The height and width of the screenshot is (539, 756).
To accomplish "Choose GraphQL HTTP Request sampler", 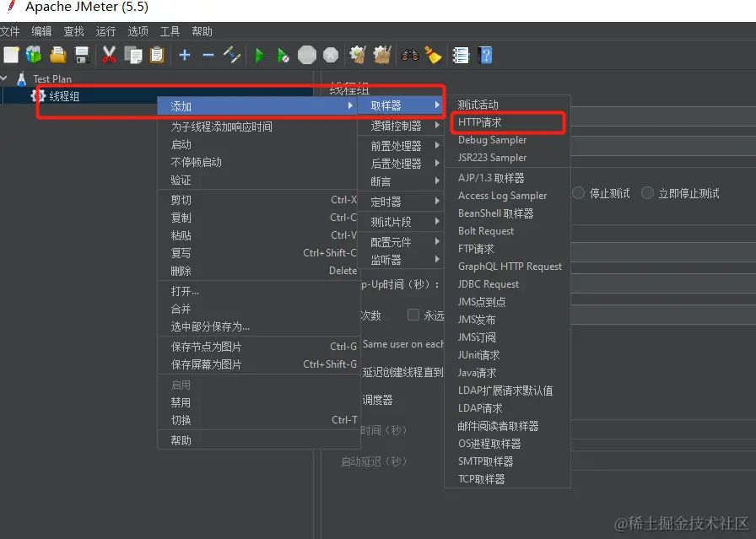I will (507, 266).
